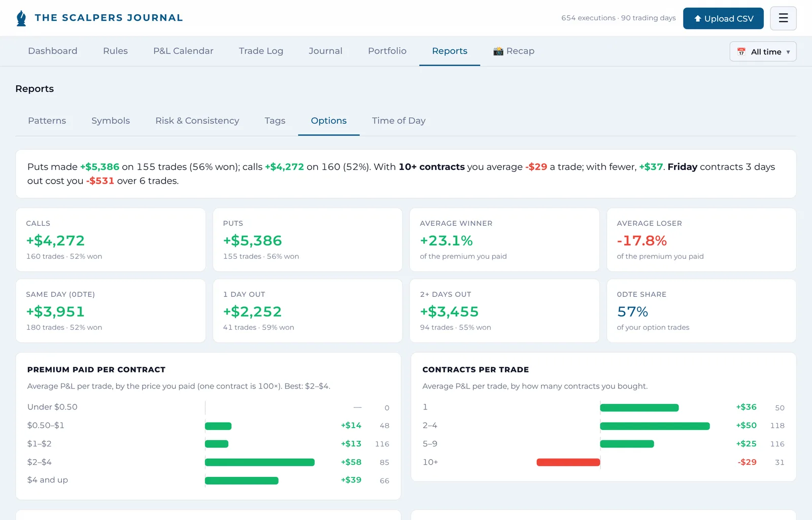Open the Trade Log tab
This screenshot has width=812, height=520.
point(261,51)
